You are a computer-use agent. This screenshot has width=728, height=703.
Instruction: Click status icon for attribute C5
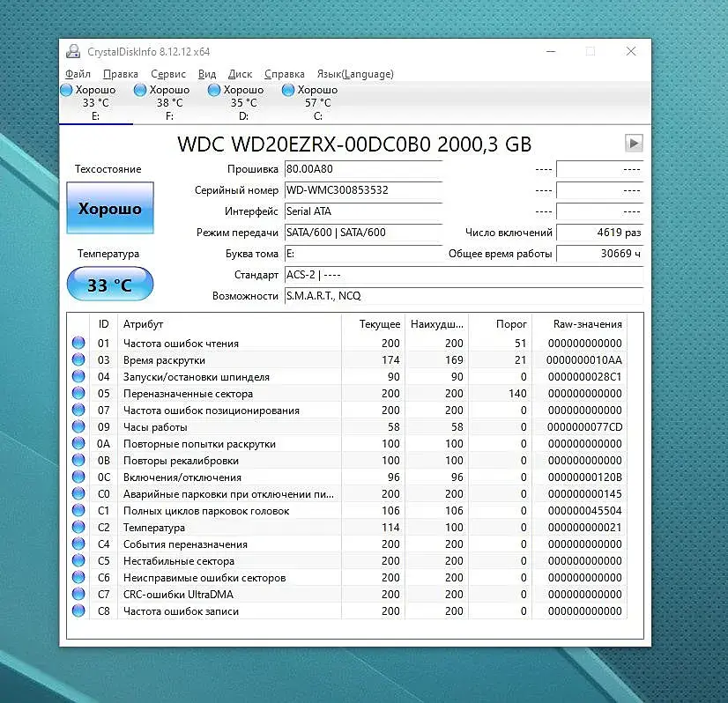[78, 560]
